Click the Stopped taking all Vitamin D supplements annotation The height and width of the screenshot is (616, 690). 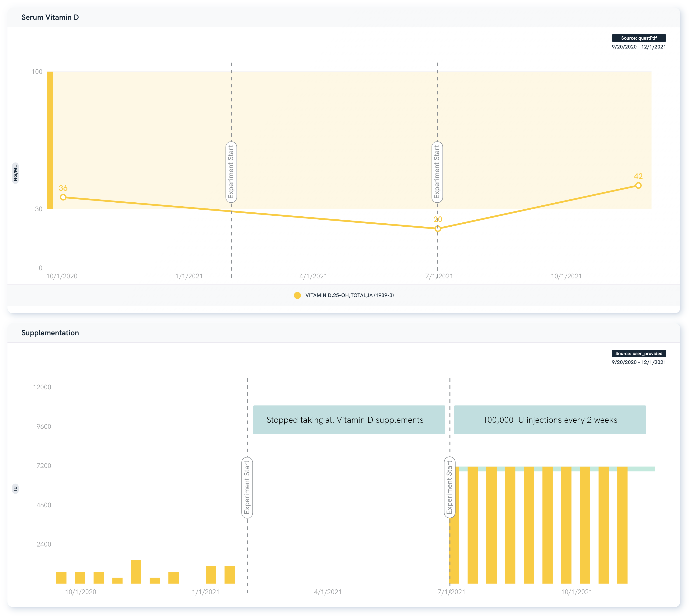pos(349,420)
